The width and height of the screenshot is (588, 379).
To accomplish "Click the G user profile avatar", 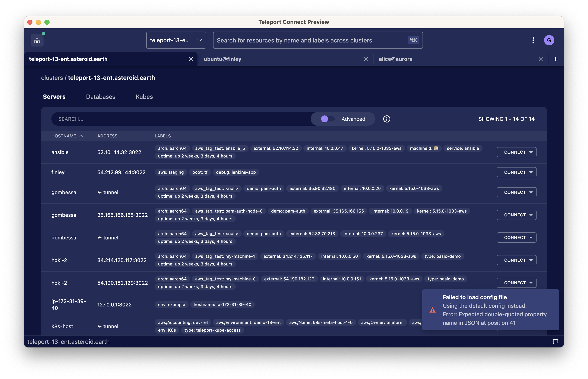I will pyautogui.click(x=549, y=40).
